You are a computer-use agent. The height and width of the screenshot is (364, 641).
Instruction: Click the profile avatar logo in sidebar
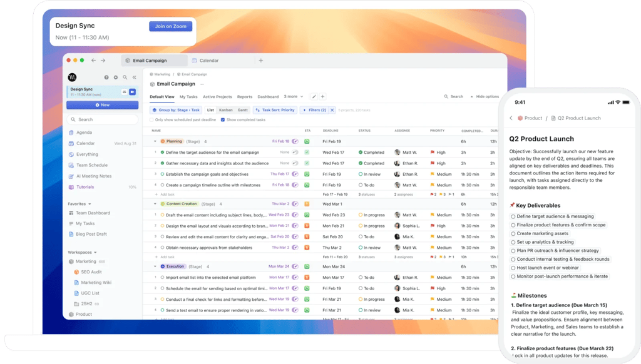73,77
